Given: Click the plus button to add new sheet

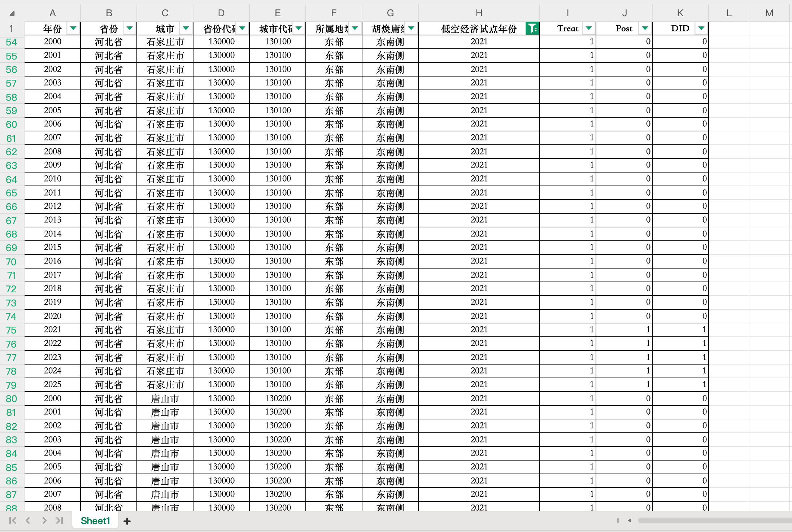Looking at the screenshot, I should 127,521.
